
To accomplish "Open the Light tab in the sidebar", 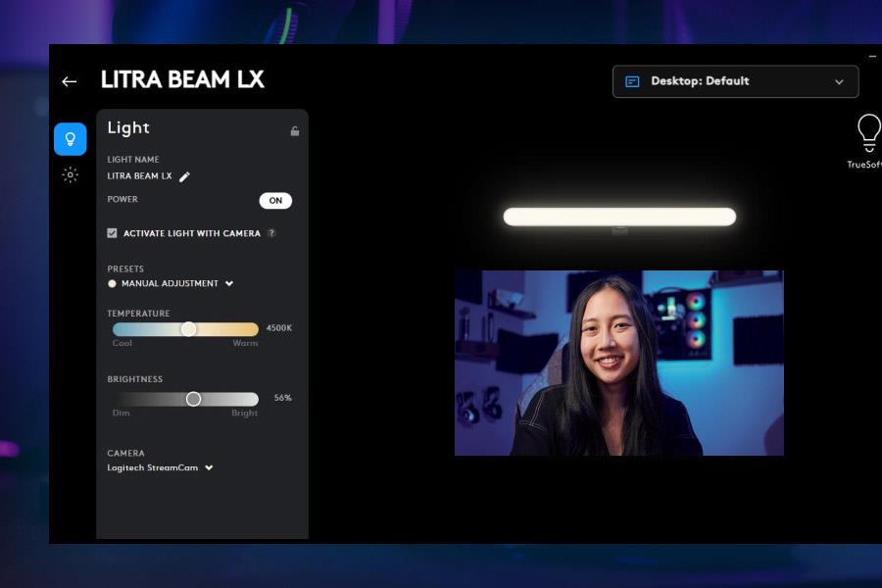I will pos(71,139).
